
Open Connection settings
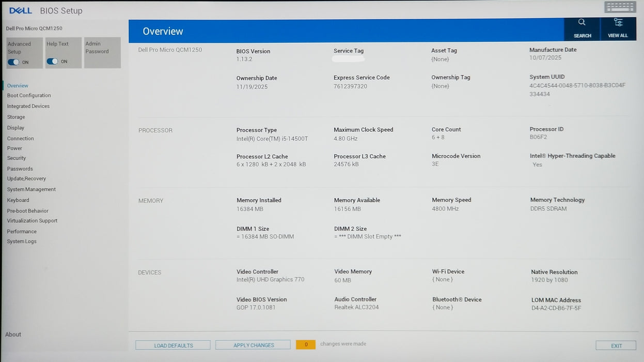(20, 139)
